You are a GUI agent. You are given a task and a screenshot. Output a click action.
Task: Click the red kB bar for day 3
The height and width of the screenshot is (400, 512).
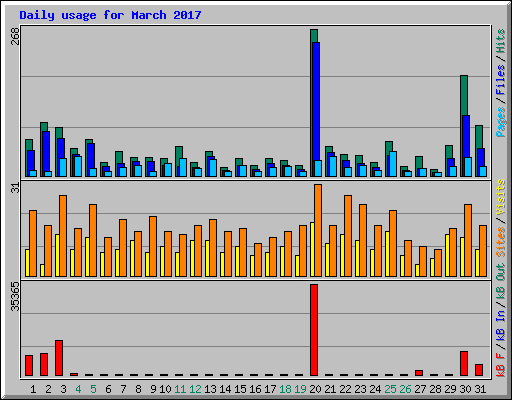(59, 358)
